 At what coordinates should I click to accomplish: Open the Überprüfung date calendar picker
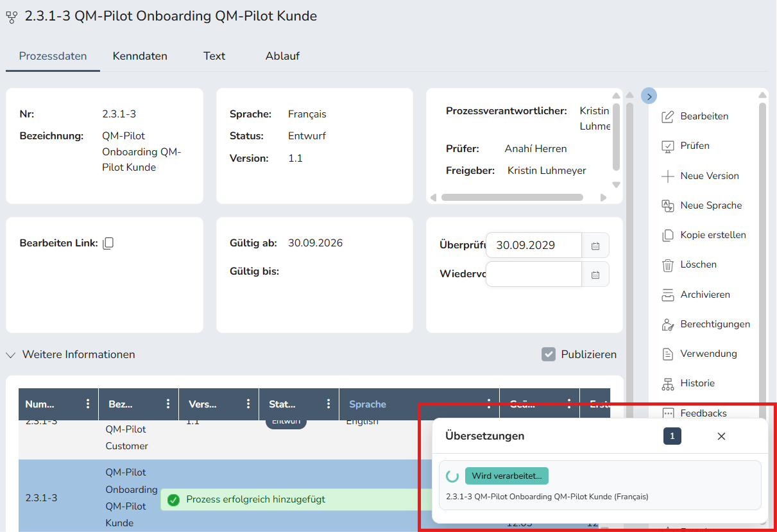(x=595, y=245)
